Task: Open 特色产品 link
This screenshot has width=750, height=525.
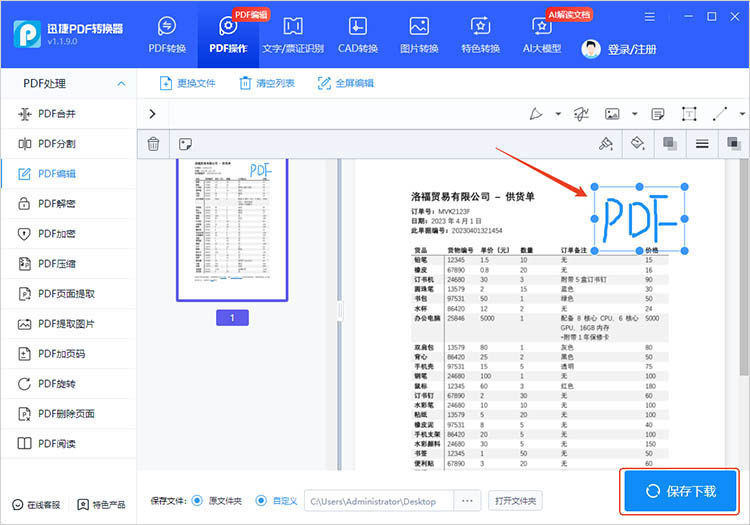Action: point(101,505)
